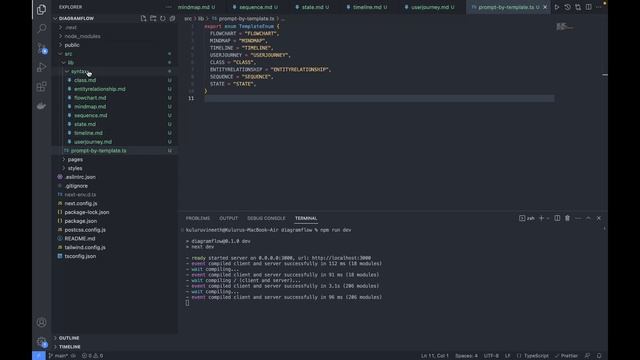Image resolution: width=640 pixels, height=360 pixels.
Task: Open the notifications bell in status bar
Action: (x=599, y=356)
